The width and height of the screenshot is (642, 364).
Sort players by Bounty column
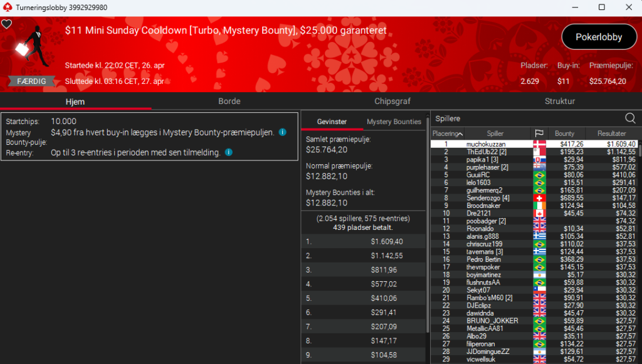pyautogui.click(x=564, y=133)
